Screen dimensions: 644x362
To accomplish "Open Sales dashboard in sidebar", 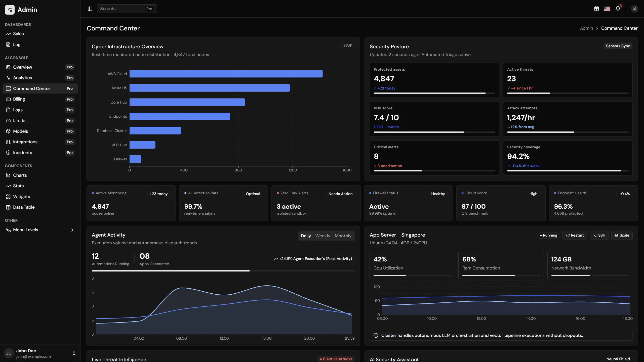I will [40, 34].
